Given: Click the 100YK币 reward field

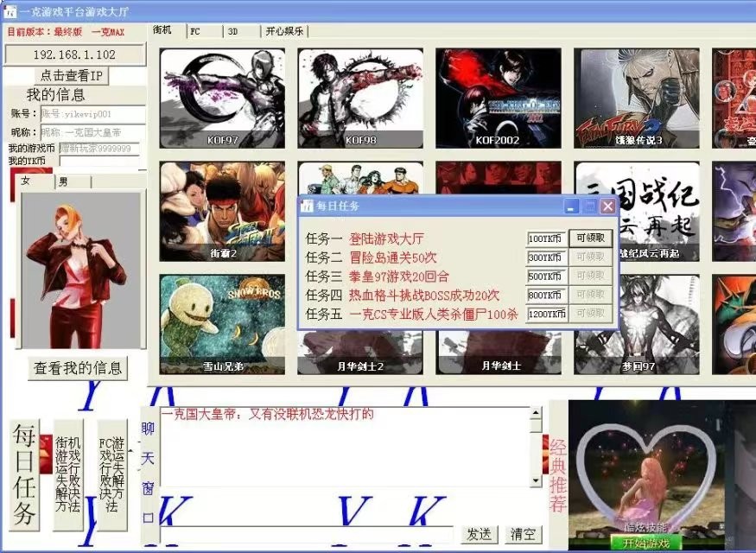Looking at the screenshot, I should 546,238.
